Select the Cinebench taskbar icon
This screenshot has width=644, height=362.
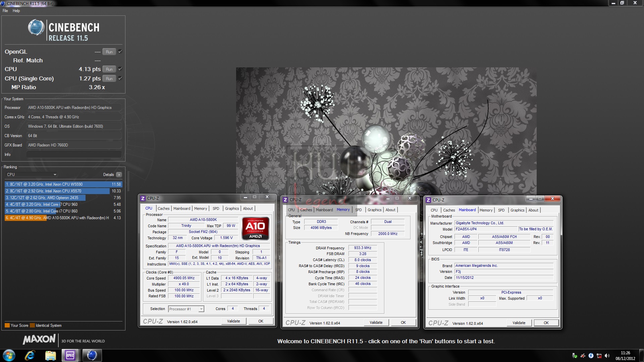click(x=92, y=355)
